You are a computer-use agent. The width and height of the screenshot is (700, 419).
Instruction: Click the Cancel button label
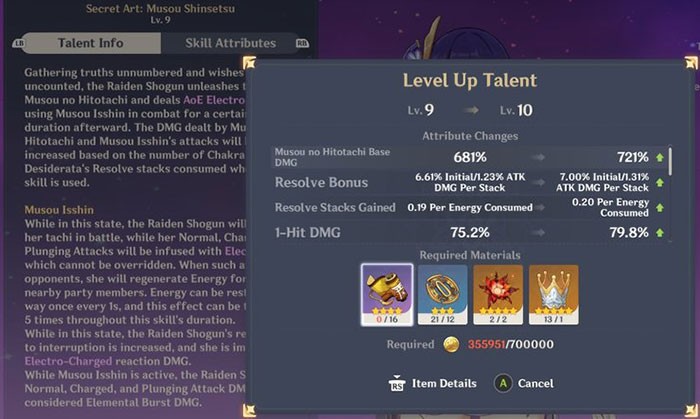[x=535, y=383]
